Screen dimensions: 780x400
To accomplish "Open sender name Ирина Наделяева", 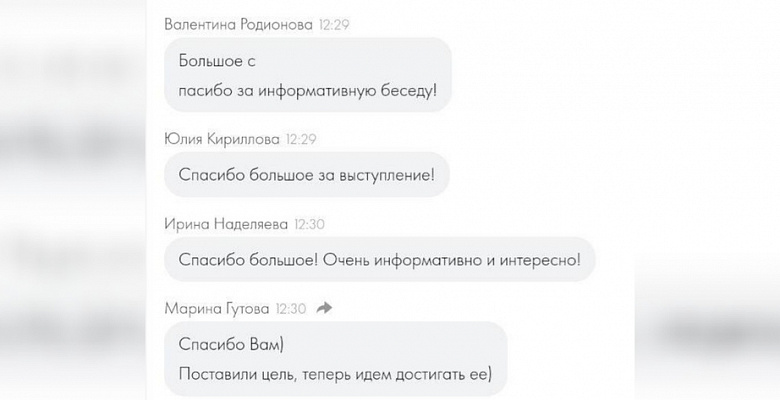I will pyautogui.click(x=226, y=224).
